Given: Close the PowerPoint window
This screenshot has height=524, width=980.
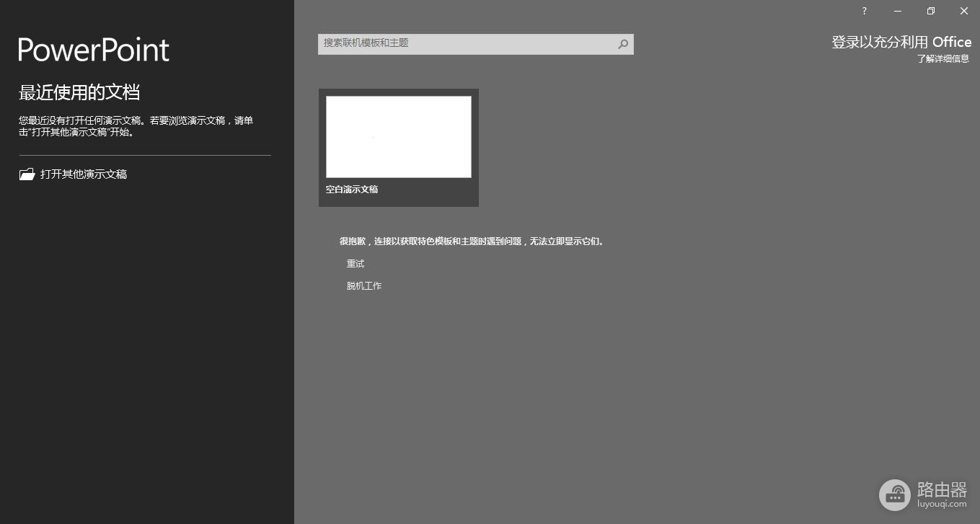Looking at the screenshot, I should point(964,11).
